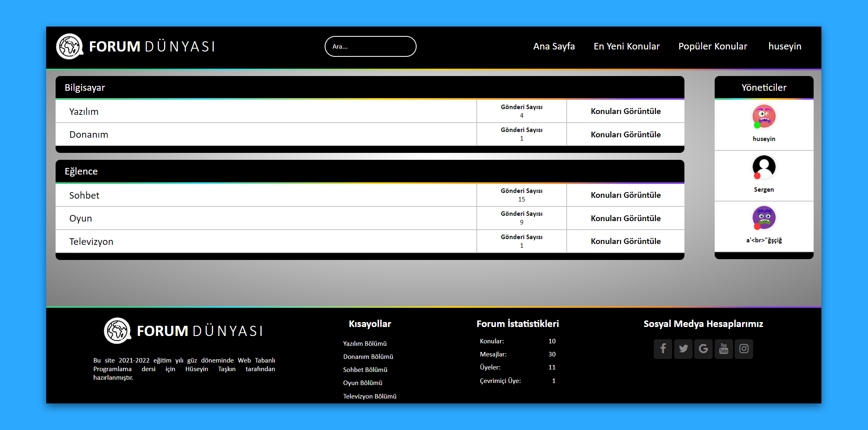
Task: Open the YouTube social icon
Action: 724,349
